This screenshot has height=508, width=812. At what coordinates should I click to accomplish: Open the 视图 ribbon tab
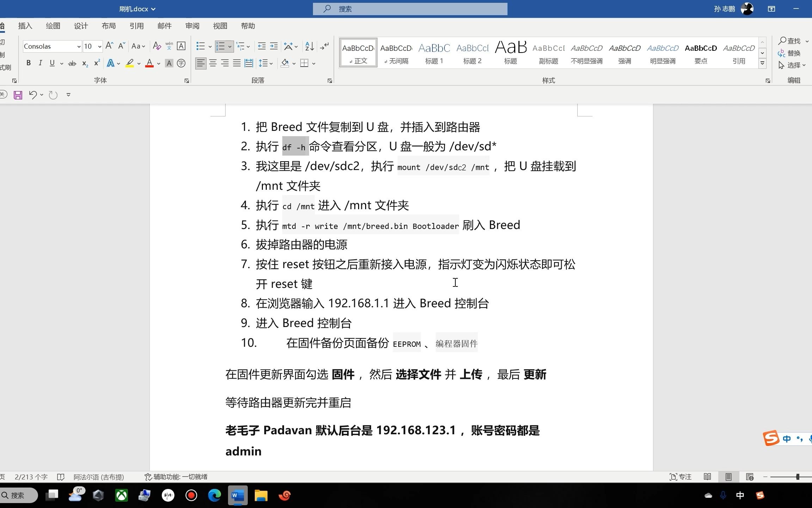click(220, 26)
